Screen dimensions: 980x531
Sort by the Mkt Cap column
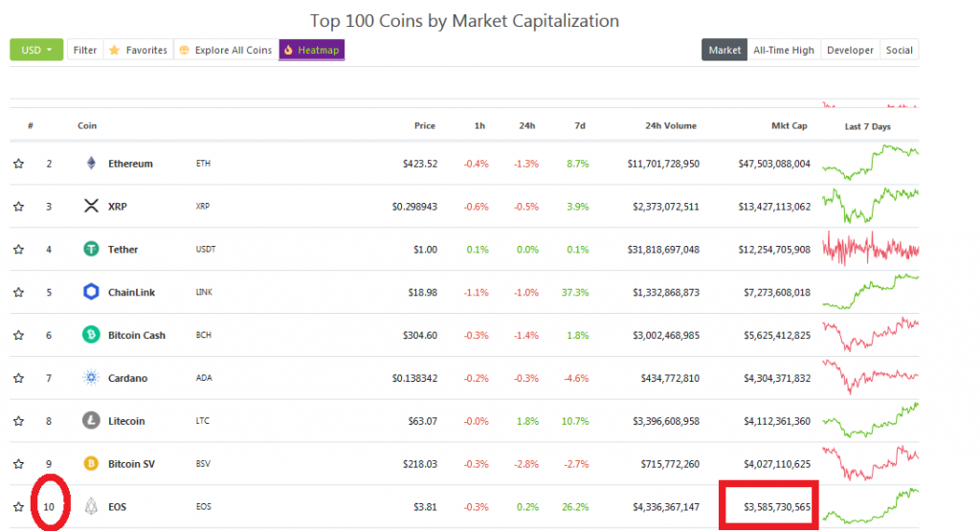(790, 125)
